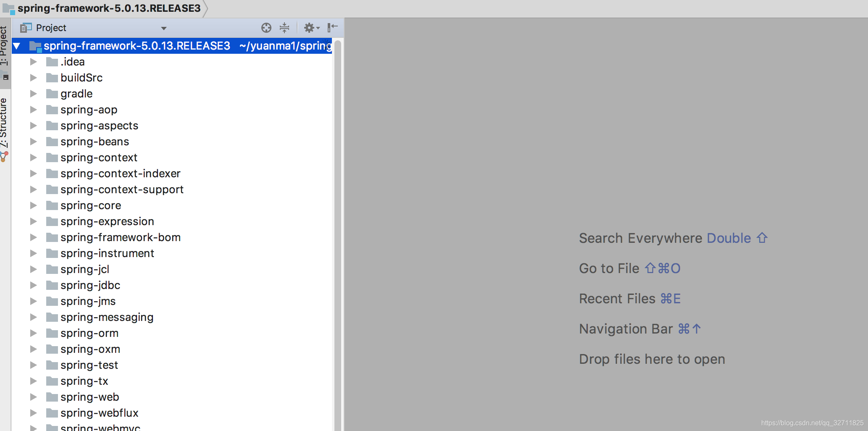Screen dimensions: 868x431
Task: Click the Structure tab icon at its bottom
Action: click(x=4, y=157)
